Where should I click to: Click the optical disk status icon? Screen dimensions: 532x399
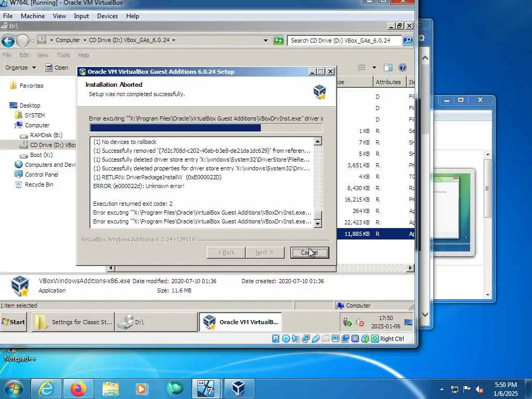(x=286, y=339)
